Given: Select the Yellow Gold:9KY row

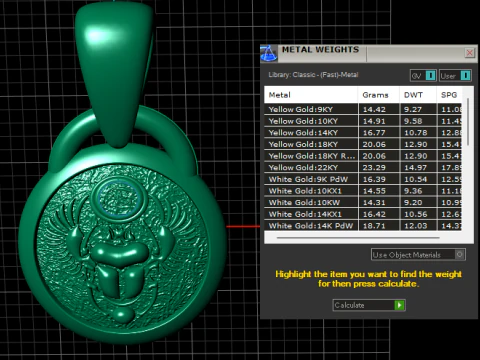Looking at the screenshot, I should pyautogui.click(x=363, y=109).
